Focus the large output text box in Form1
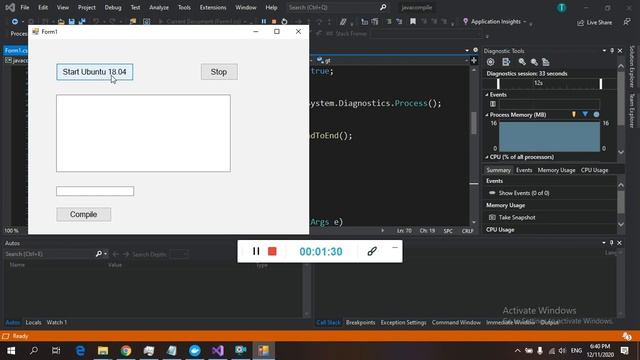This screenshot has height=360, width=640. (x=143, y=133)
